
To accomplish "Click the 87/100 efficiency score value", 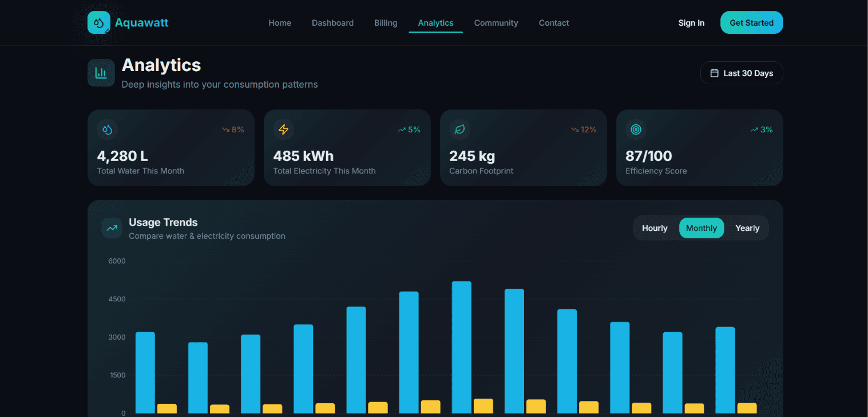I will pos(649,156).
